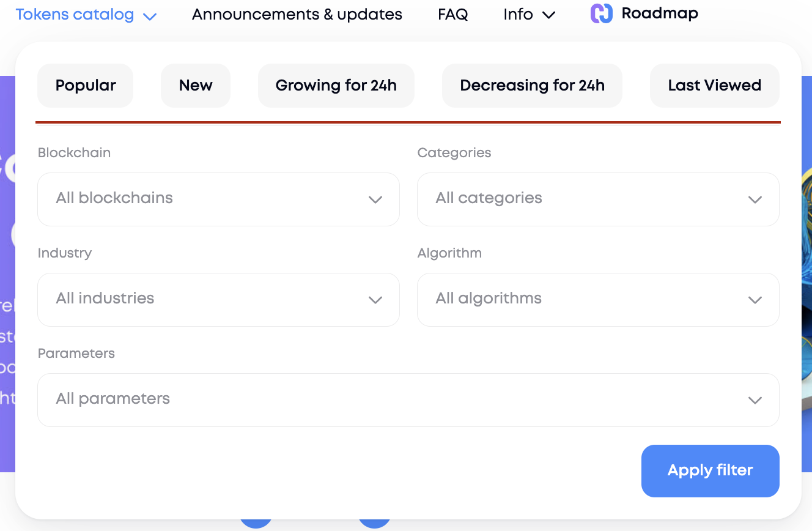The image size is (812, 531).
Task: Click the Roadmap logo icon
Action: (x=601, y=13)
